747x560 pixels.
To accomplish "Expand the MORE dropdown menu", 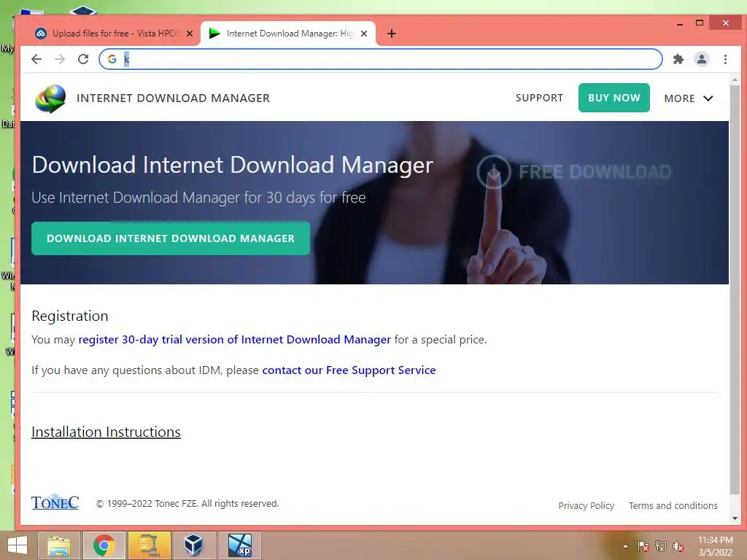I will pos(689,98).
